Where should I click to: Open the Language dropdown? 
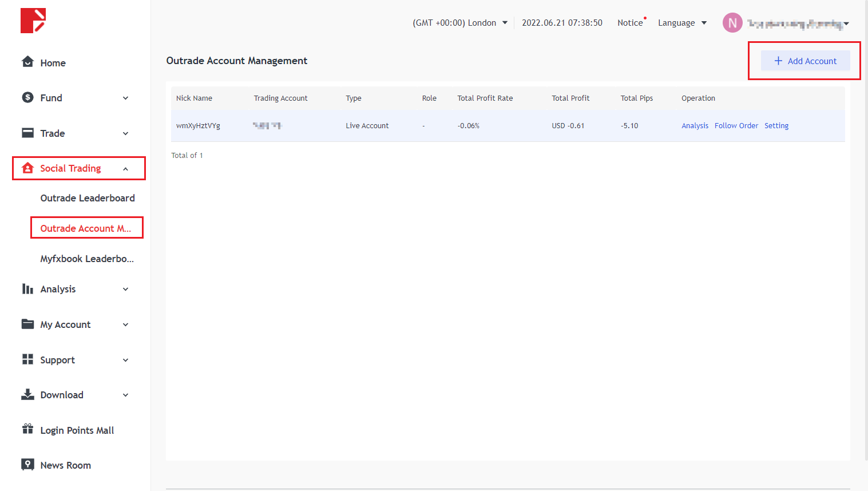click(x=682, y=23)
